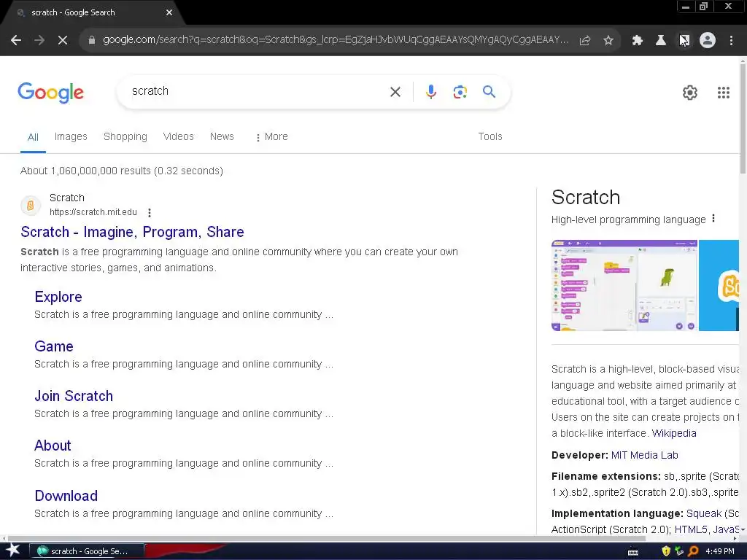Open the Game sitelink

[x=54, y=346]
